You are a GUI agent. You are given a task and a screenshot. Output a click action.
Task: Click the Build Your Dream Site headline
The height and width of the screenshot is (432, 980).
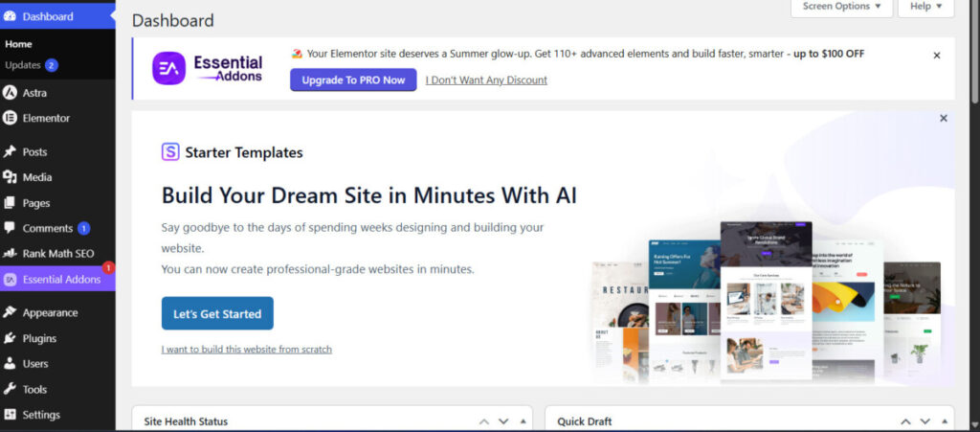click(368, 195)
